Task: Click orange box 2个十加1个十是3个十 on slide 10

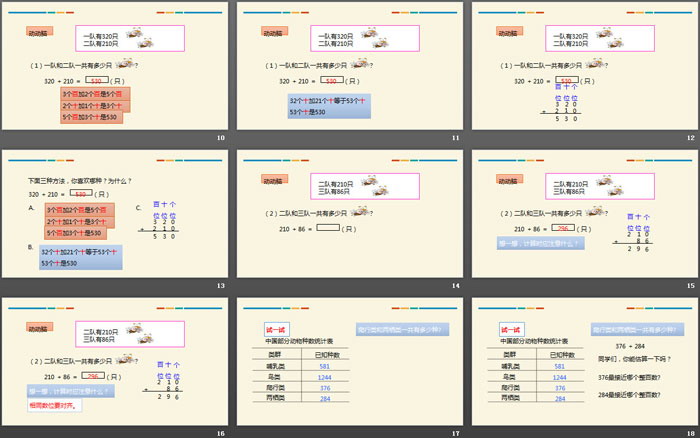Action: coord(96,106)
